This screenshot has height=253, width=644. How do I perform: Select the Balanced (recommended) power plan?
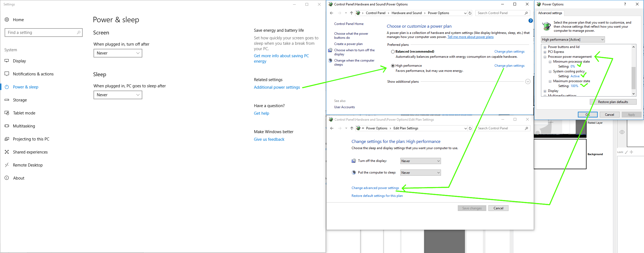(393, 52)
